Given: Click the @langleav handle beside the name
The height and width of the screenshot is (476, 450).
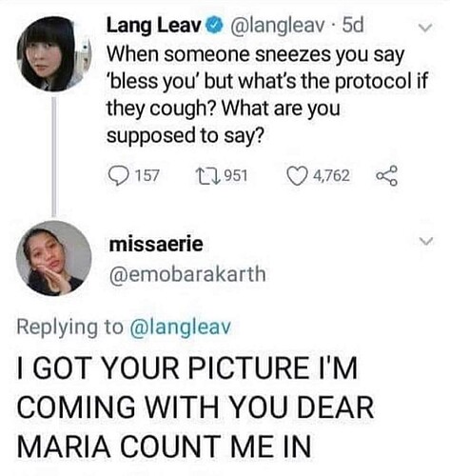Looking at the screenshot, I should [278, 27].
